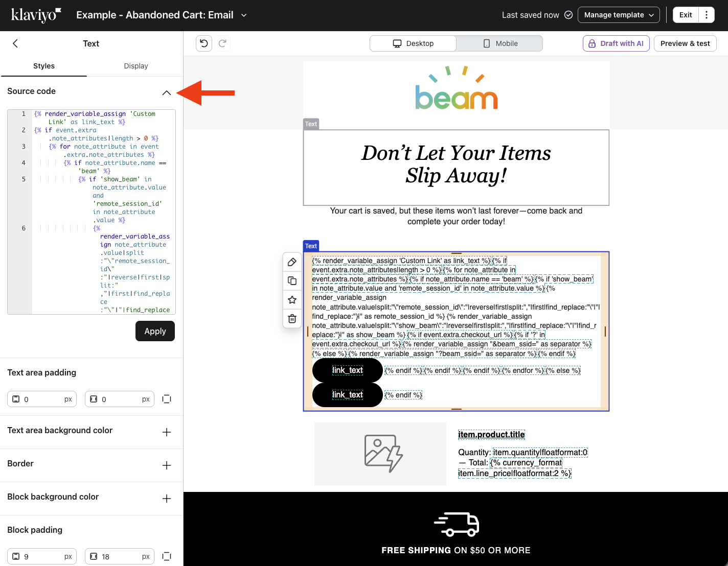Open the three-dot menu next to Exit

tap(707, 15)
